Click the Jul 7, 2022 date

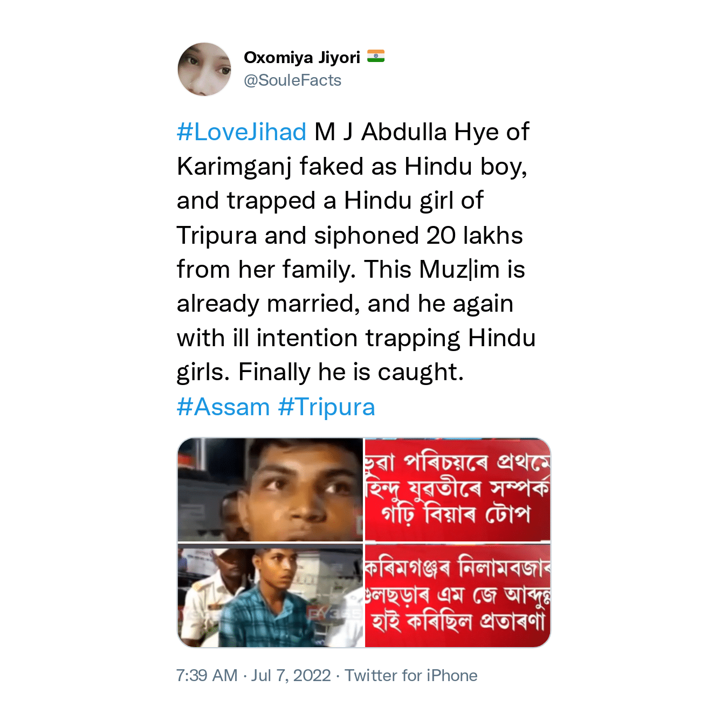click(291, 676)
